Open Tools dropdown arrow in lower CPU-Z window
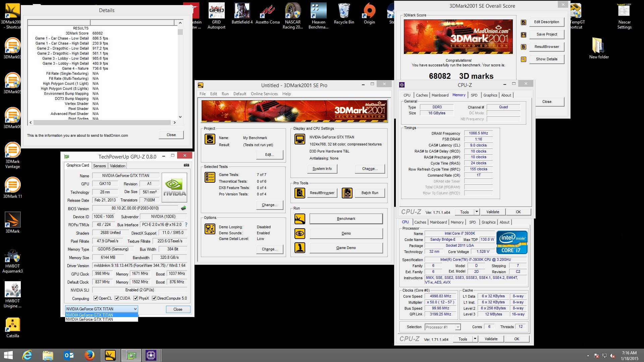This screenshot has width=644, height=362. click(x=475, y=339)
